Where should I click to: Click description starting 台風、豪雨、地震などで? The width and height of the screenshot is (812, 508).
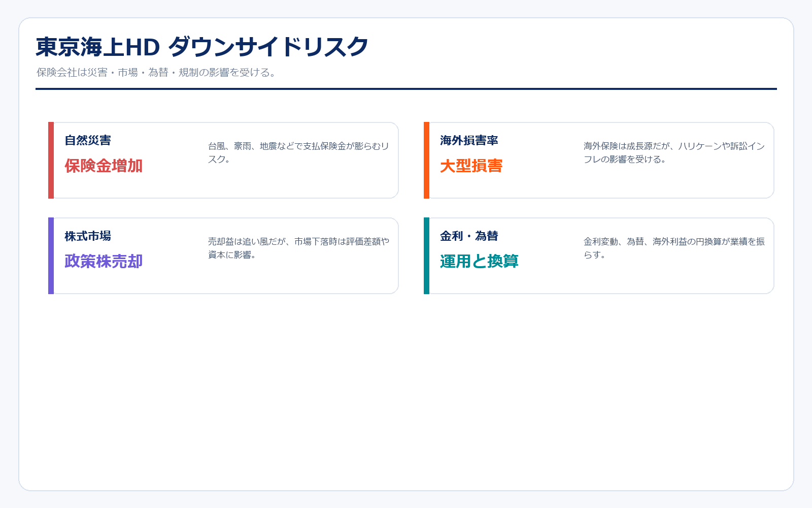click(298, 152)
